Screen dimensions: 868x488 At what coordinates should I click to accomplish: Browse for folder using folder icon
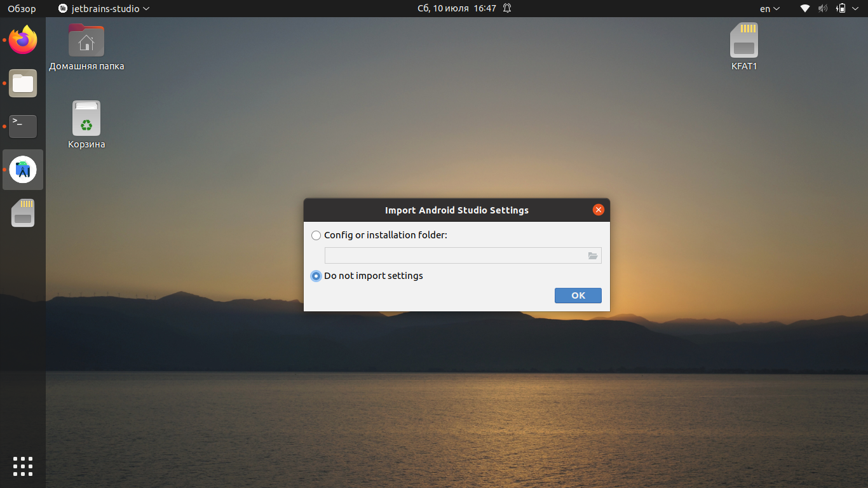pos(593,255)
